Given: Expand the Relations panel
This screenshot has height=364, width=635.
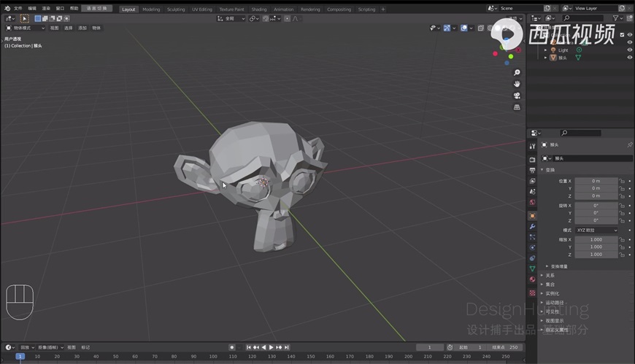Looking at the screenshot, I should tap(542, 275).
